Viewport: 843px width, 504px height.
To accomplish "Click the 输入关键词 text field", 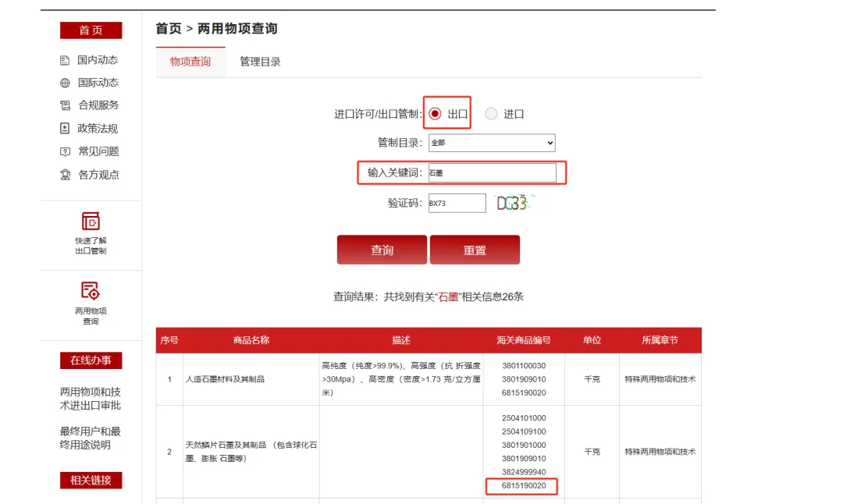I will click(492, 172).
